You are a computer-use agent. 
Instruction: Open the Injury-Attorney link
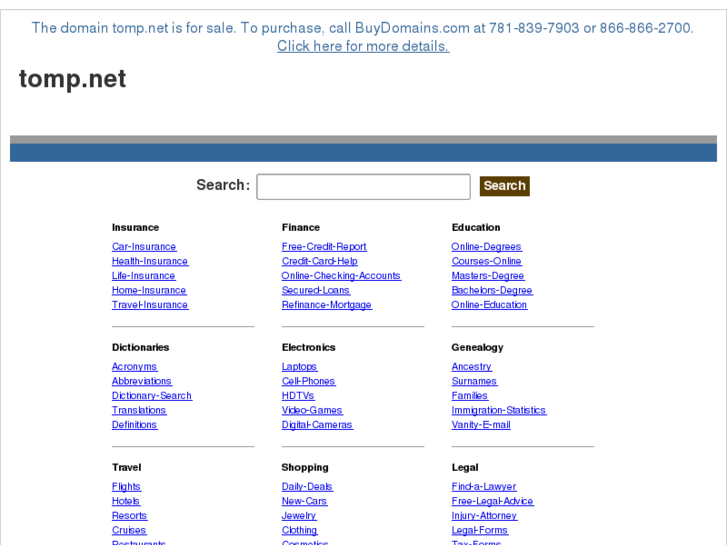click(485, 516)
